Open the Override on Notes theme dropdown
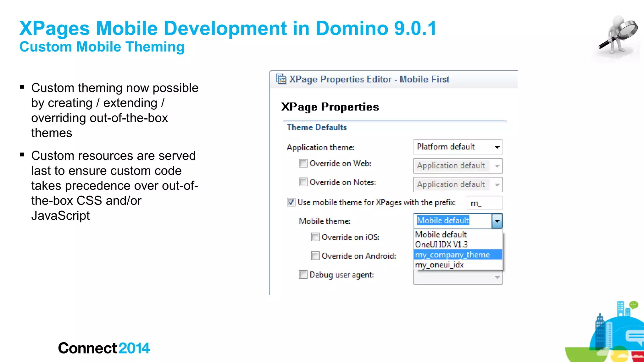 [x=458, y=185]
